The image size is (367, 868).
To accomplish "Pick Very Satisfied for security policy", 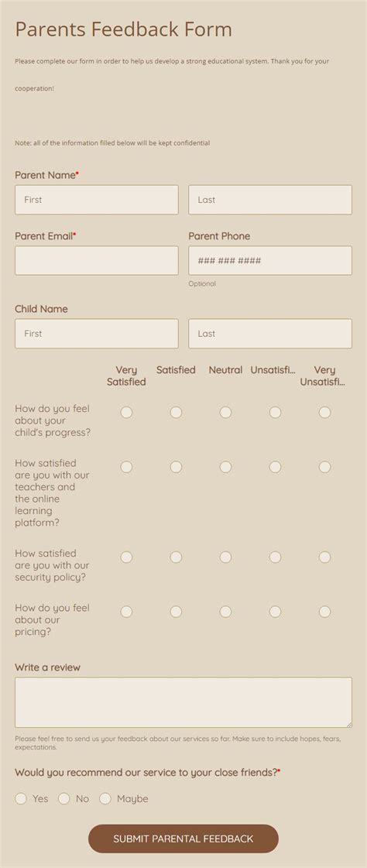I will (126, 557).
